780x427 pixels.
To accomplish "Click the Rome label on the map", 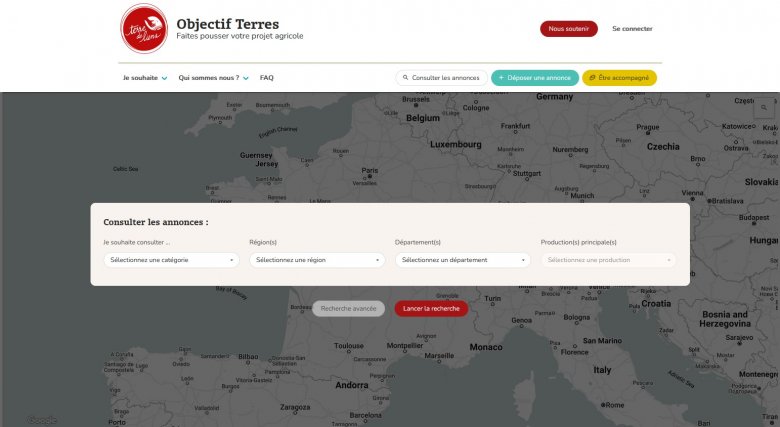I will (615, 405).
